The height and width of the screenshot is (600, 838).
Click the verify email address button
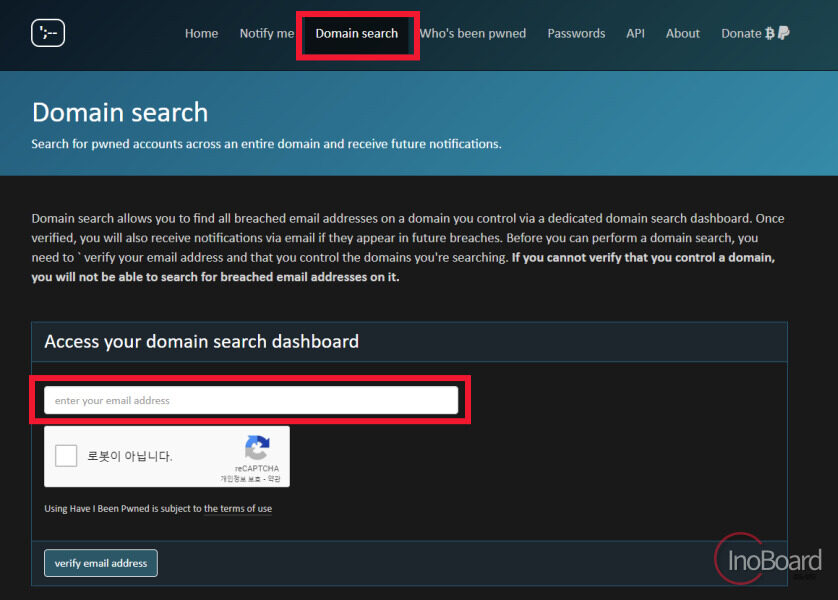(x=101, y=563)
